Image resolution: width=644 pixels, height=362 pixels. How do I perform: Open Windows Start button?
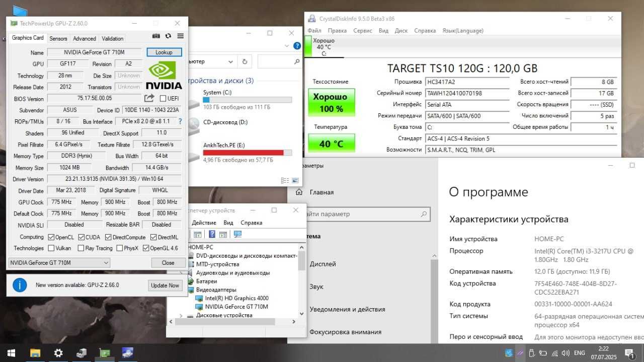(x=11, y=353)
